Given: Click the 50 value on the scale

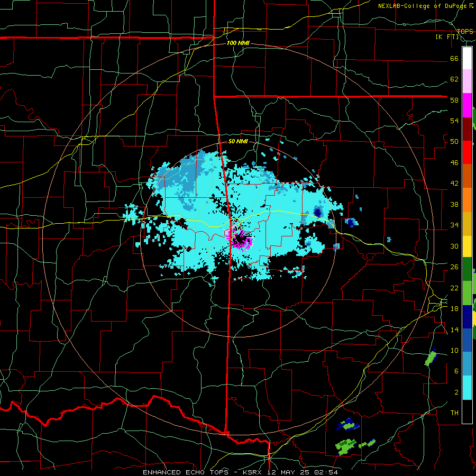Looking at the screenshot, I should (x=454, y=142).
